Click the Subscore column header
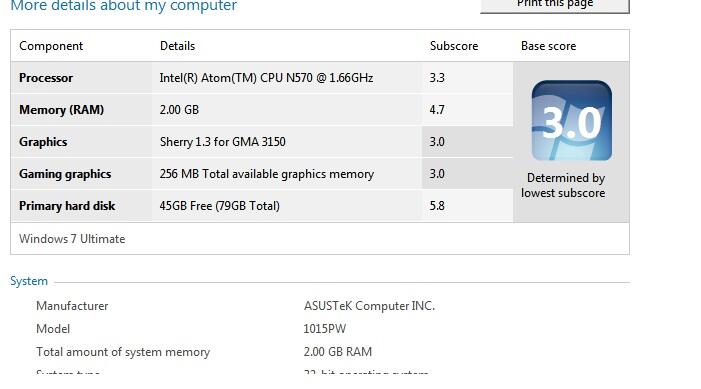This screenshot has height=389, width=701. (x=454, y=46)
